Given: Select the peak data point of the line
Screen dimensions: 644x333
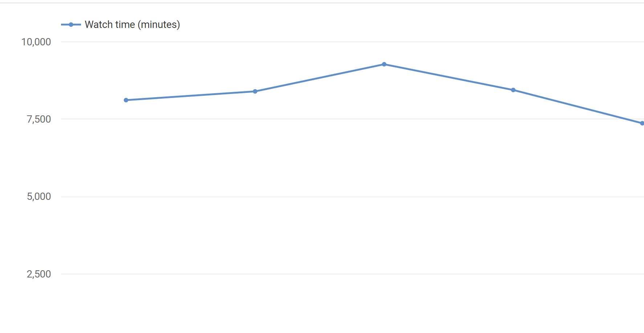Looking at the screenshot, I should 384,64.
